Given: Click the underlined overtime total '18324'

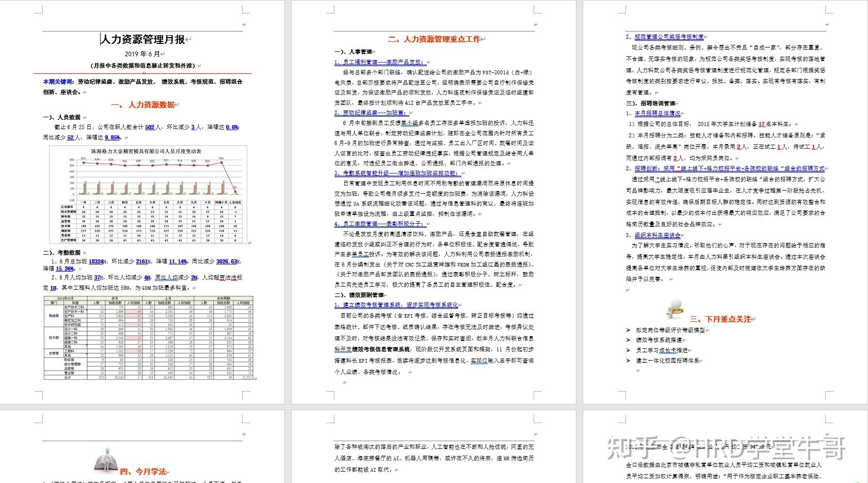Looking at the screenshot, I should (x=96, y=262).
